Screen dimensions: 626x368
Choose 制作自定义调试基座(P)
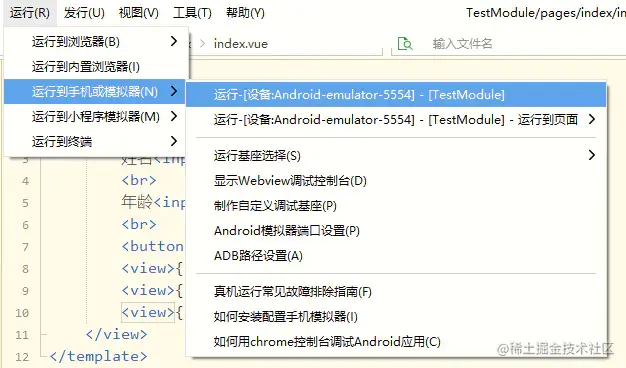pyautogui.click(x=396, y=206)
